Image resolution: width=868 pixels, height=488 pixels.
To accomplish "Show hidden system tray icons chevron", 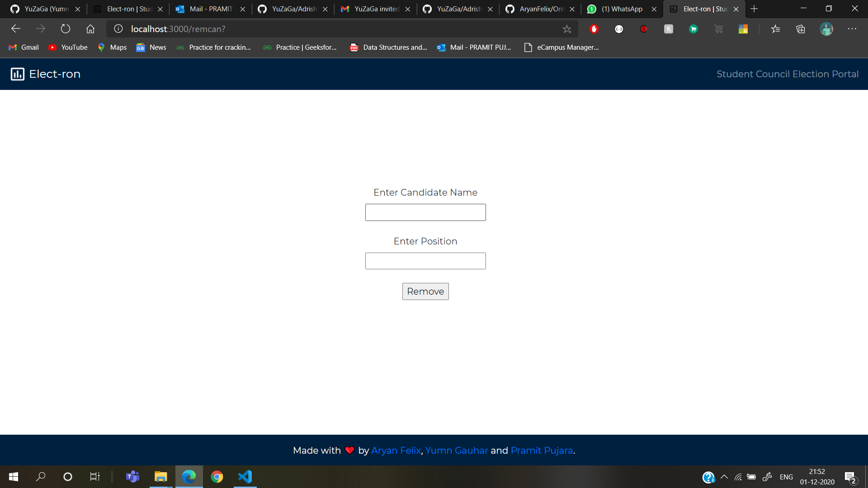I will pyautogui.click(x=724, y=477).
